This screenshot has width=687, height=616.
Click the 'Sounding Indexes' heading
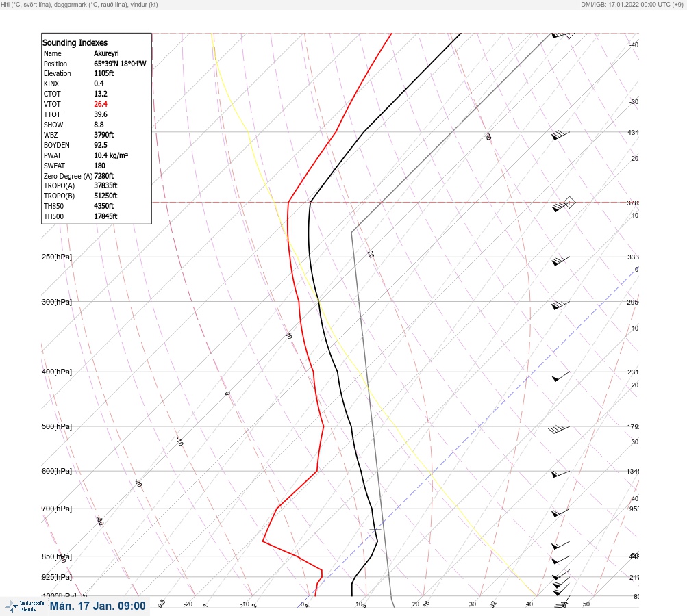click(x=75, y=43)
